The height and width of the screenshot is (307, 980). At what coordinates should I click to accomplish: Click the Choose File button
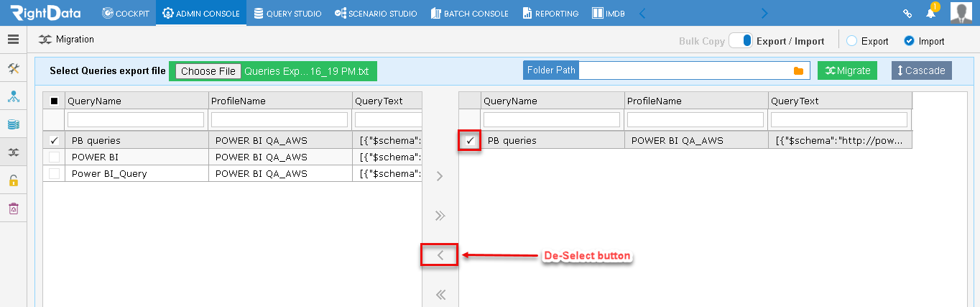pyautogui.click(x=208, y=71)
